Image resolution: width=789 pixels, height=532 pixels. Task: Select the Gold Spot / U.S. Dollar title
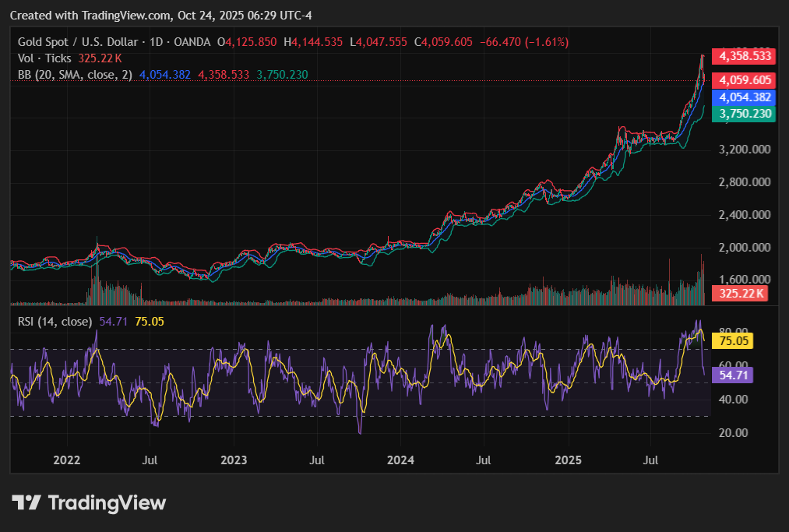(78, 41)
